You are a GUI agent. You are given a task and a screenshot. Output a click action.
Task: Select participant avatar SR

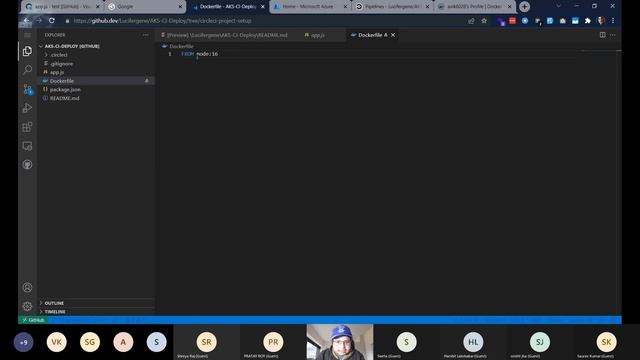coord(207,342)
